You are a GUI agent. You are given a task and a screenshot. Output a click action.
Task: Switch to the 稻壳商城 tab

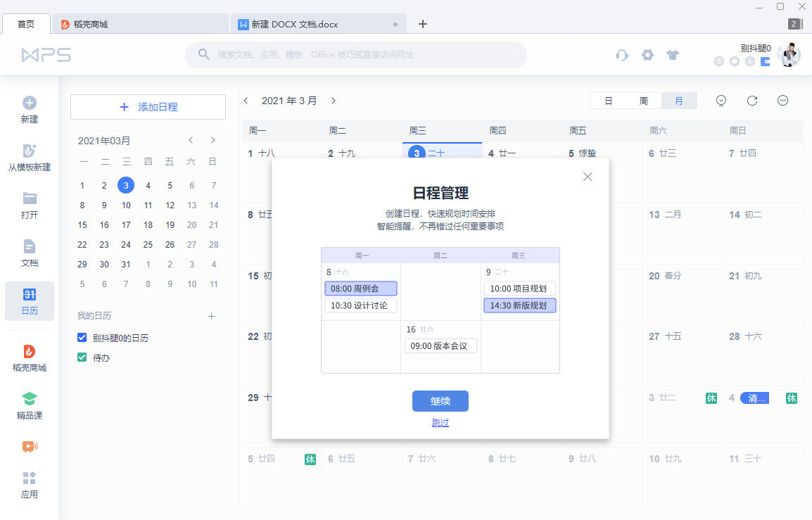pos(141,25)
